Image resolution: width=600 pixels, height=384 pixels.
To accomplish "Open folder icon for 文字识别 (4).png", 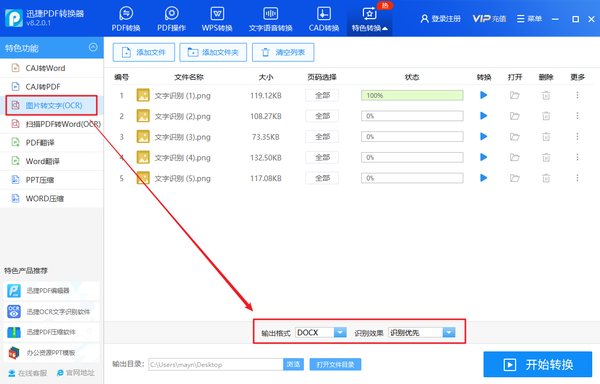I will [x=515, y=157].
